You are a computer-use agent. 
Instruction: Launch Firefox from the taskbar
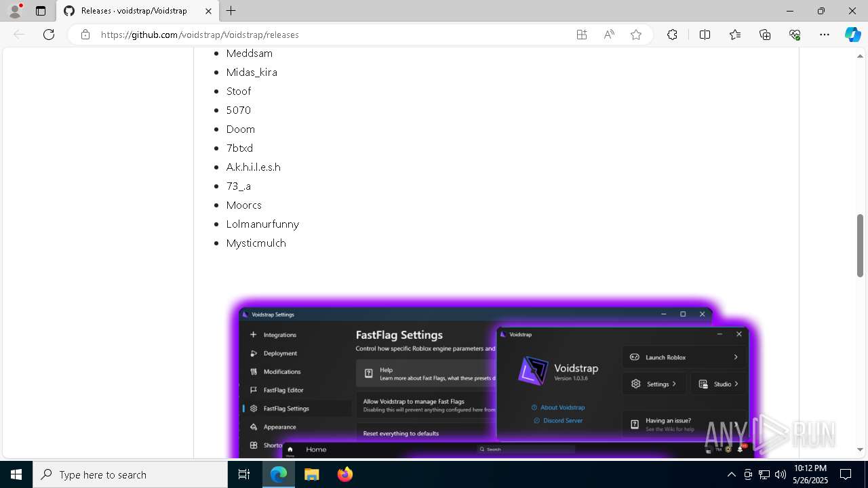pos(344,474)
